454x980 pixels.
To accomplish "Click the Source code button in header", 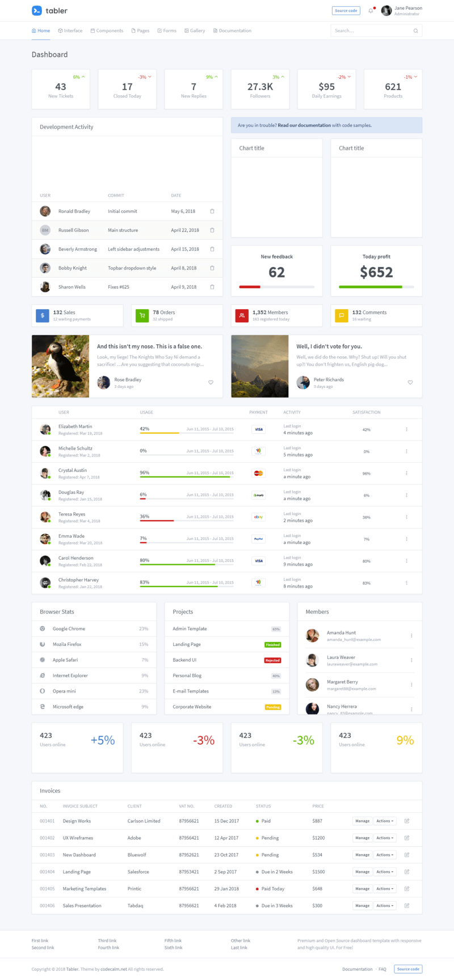I will coord(346,11).
